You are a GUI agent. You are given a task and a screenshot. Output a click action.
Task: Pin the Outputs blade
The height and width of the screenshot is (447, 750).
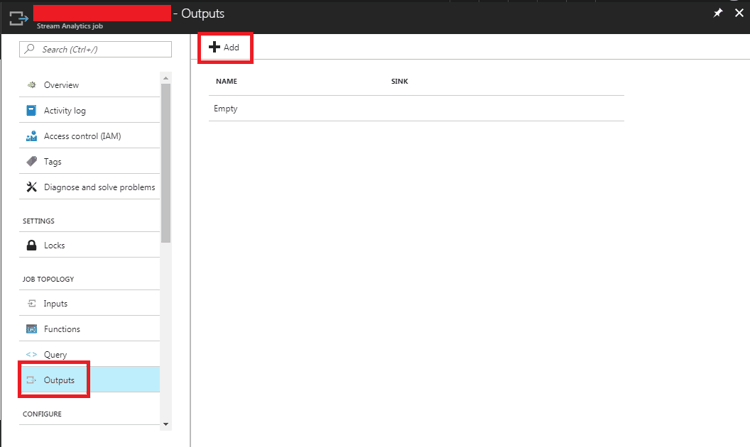718,13
